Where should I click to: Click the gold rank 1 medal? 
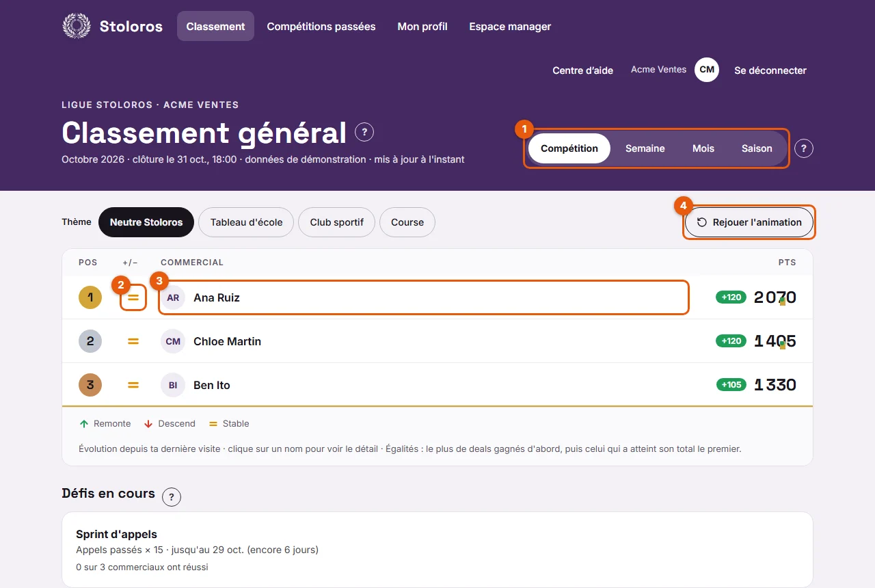pos(90,297)
